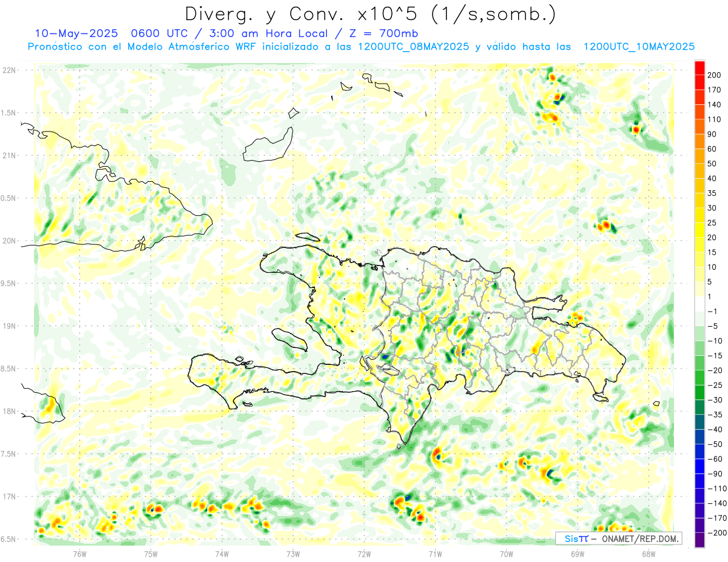Click the blue color segment between -60 and -90
Viewport: 728px width, 562px height.
coord(699,467)
